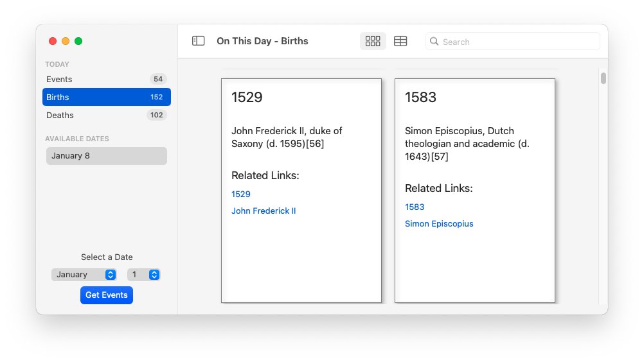Open the January month dropdown
Image resolution: width=644 pixels, height=362 pixels.
pyautogui.click(x=84, y=275)
